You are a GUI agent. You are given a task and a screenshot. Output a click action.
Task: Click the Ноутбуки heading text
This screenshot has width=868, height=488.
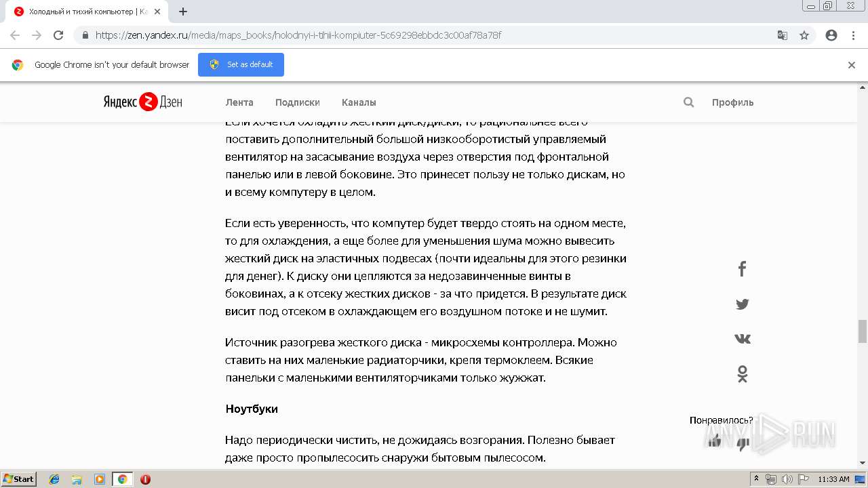(x=252, y=409)
